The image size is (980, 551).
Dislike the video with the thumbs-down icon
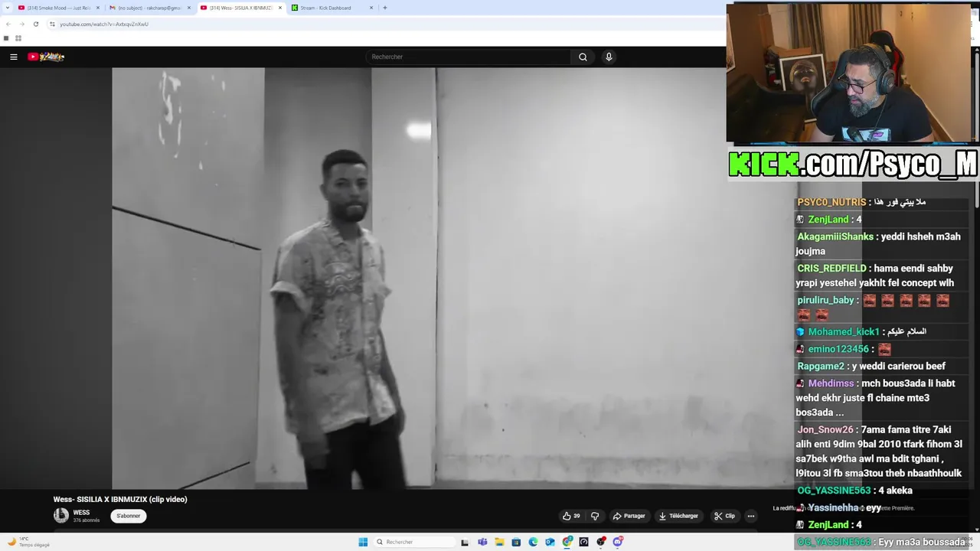[595, 516]
